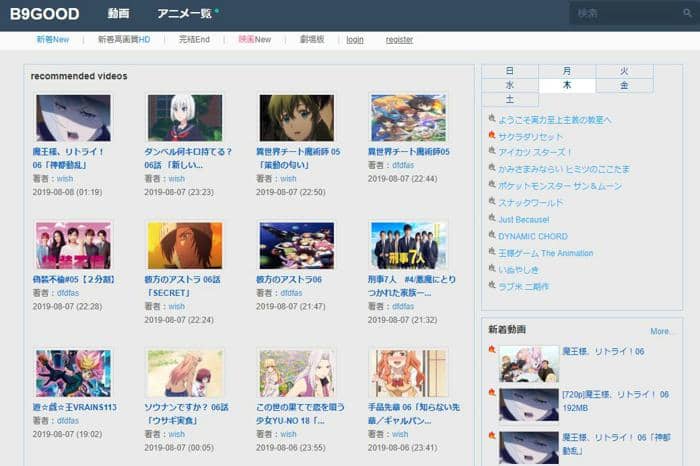
Task: Select the 金 weekday tab
Action: coord(625,85)
